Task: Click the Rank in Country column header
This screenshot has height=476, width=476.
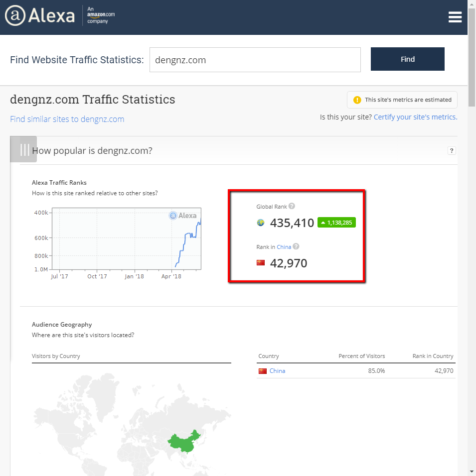Action: coord(433,356)
